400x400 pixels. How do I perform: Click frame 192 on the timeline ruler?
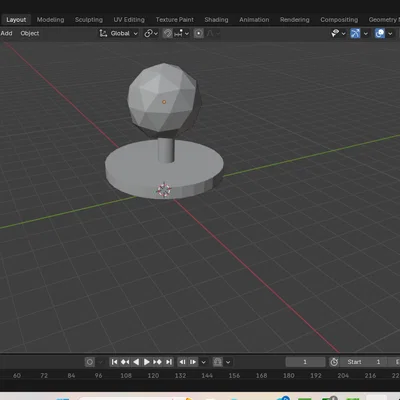point(316,376)
